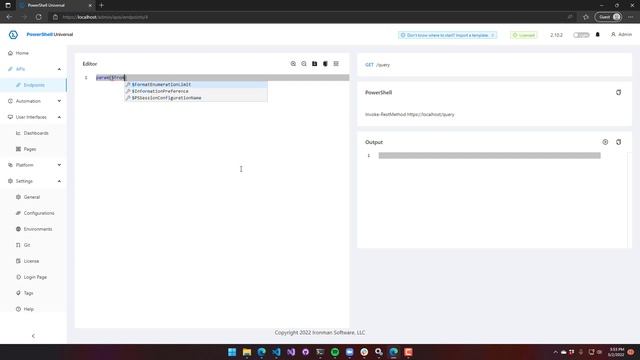This screenshot has width=640, height=360.
Task: Click the last editor toolbar icon
Action: coord(336,64)
